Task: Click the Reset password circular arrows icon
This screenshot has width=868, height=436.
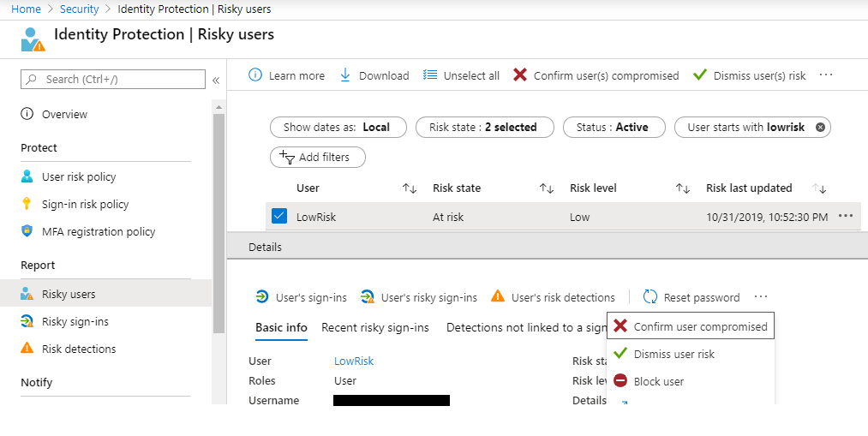Action: (650, 297)
